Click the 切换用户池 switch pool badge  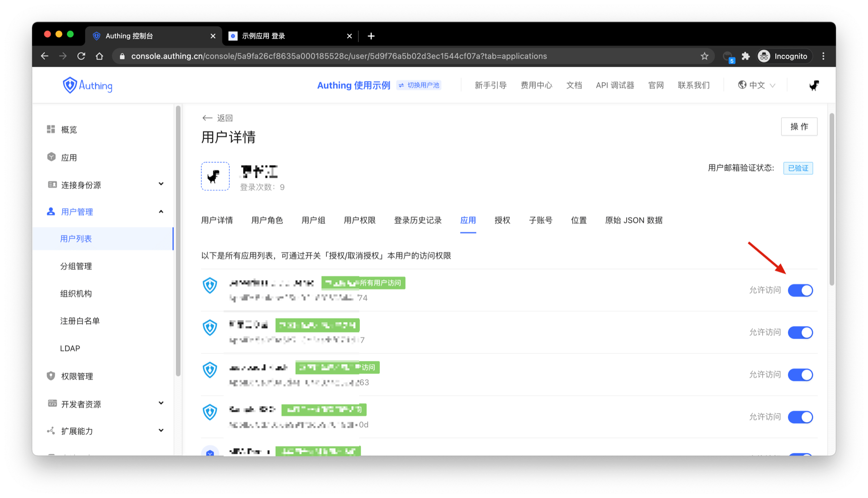419,85
